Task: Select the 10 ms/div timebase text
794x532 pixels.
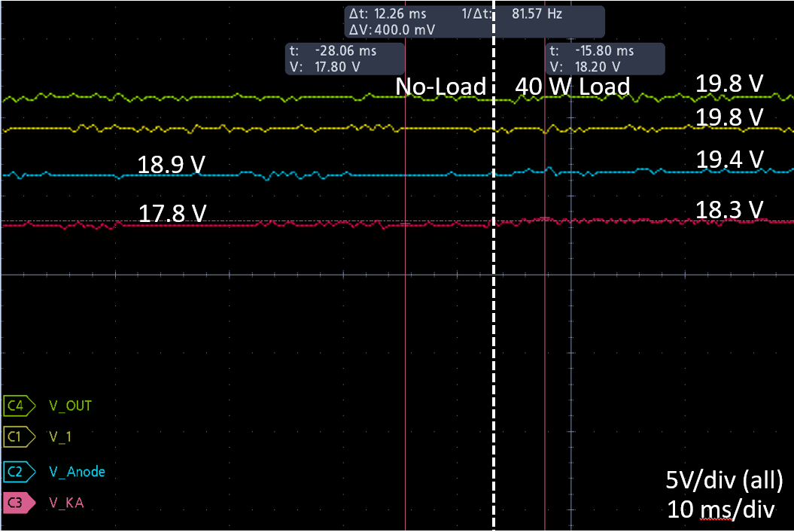Action: [x=720, y=509]
